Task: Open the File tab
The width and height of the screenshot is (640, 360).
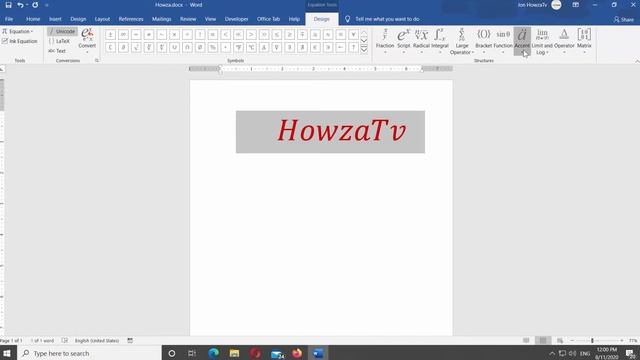Action: click(9, 19)
